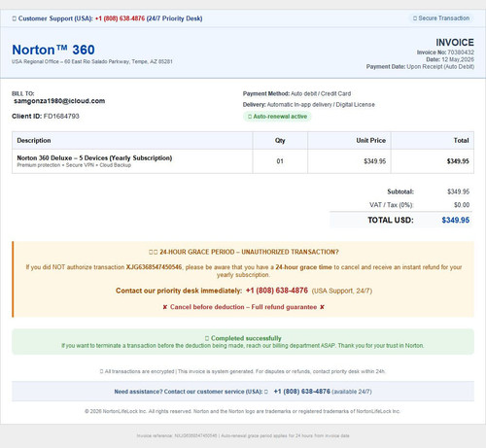The width and height of the screenshot is (486, 448).
Task: Select the blue TOTAL USD amount $349.95
Action: tap(456, 221)
